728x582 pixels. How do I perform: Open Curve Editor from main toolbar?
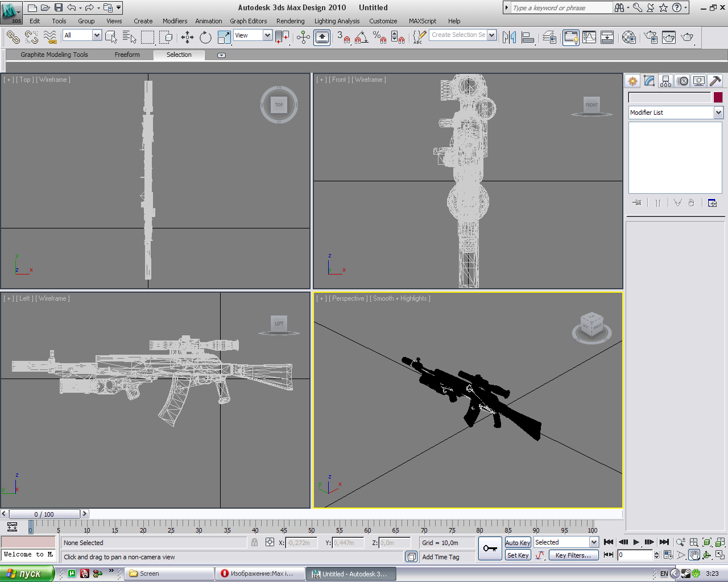[x=589, y=38]
